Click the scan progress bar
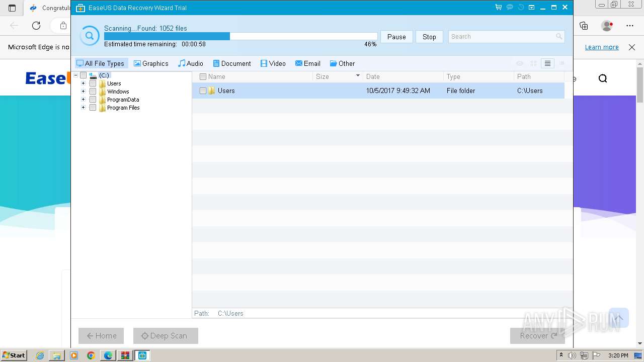 coord(240,36)
